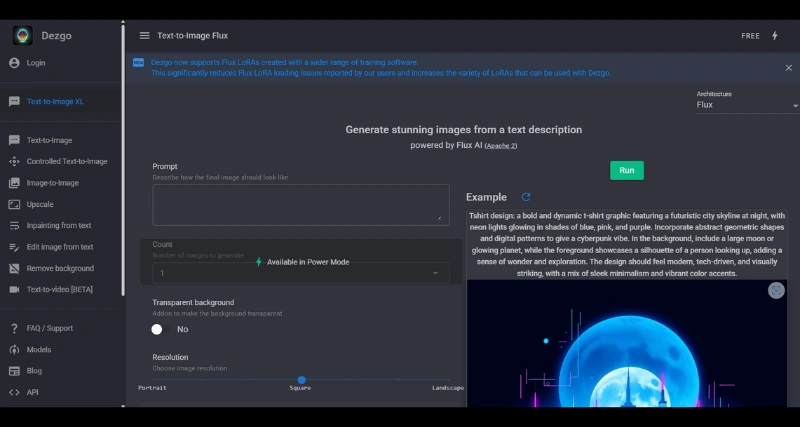800x427 pixels.
Task: Open Remove background page
Action: click(60, 268)
